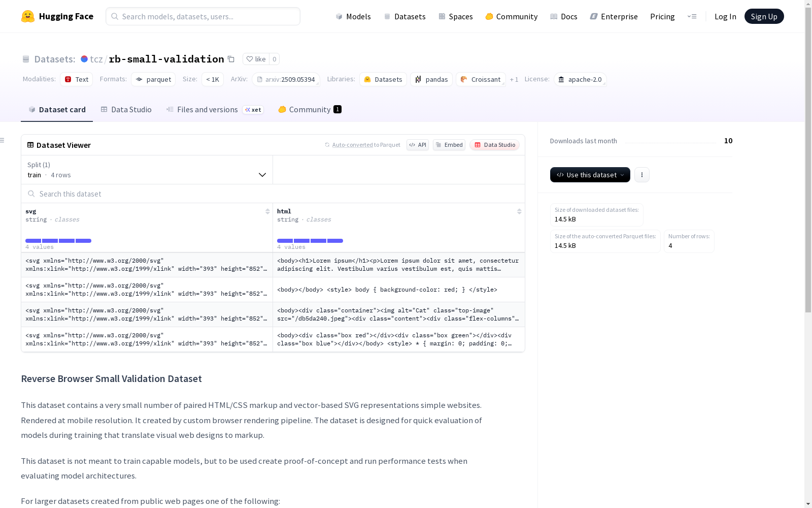The height and width of the screenshot is (508, 812).
Task: Open the tcz user avatar
Action: (x=84, y=59)
